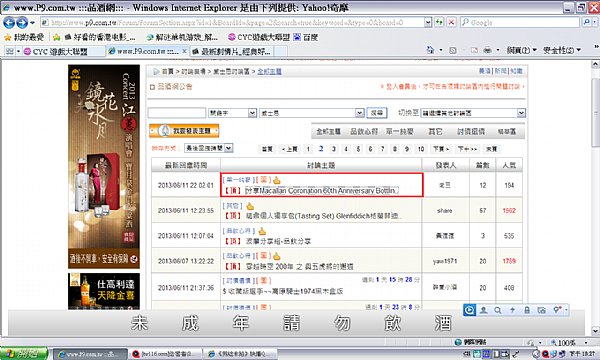
Task: Click the Google search magnifier icon
Action: pos(587,22)
